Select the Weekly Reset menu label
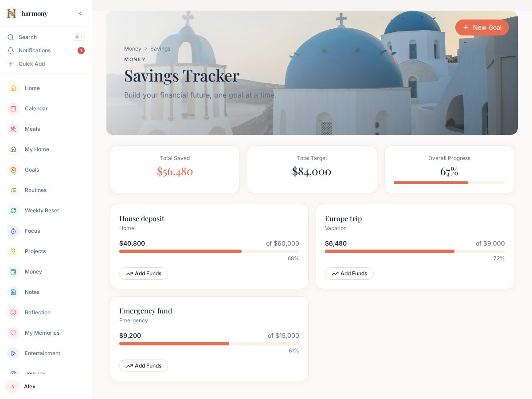 [42, 211]
